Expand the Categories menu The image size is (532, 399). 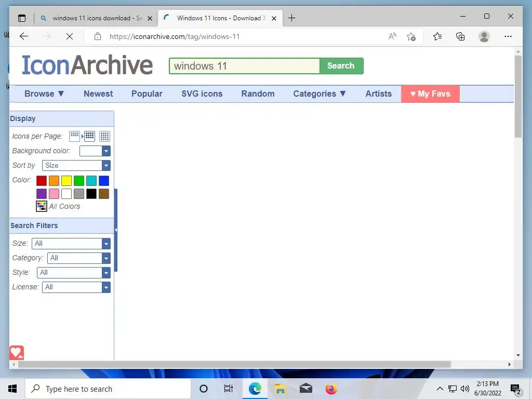click(320, 94)
